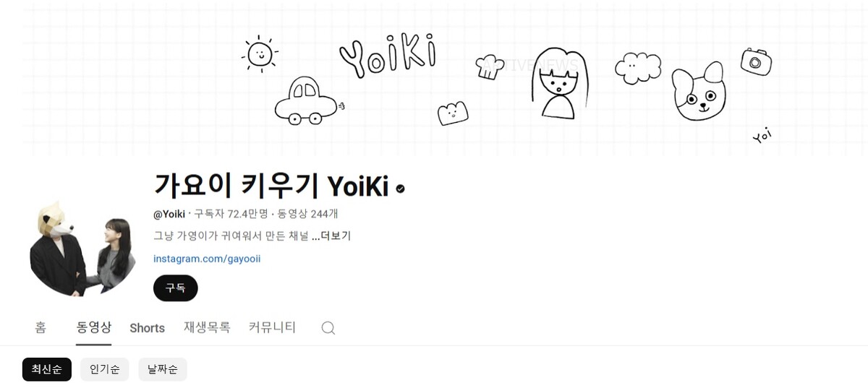The height and width of the screenshot is (388, 868).
Task: Select the 인기순 sort chip
Action: pyautogui.click(x=105, y=369)
